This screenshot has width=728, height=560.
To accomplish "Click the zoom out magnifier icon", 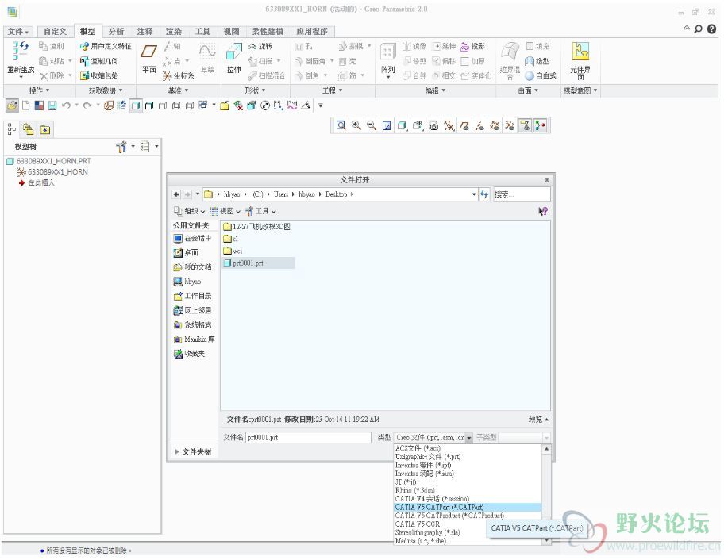I will 371,125.
